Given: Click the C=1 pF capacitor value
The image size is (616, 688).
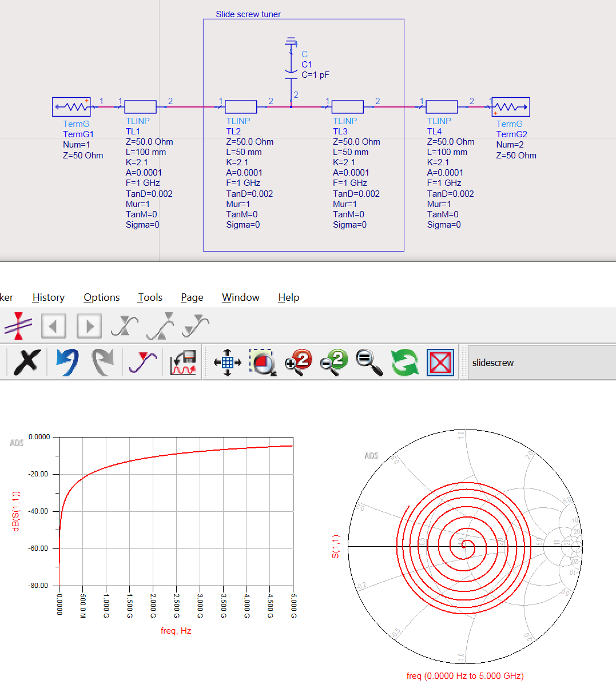Looking at the screenshot, I should click(315, 75).
